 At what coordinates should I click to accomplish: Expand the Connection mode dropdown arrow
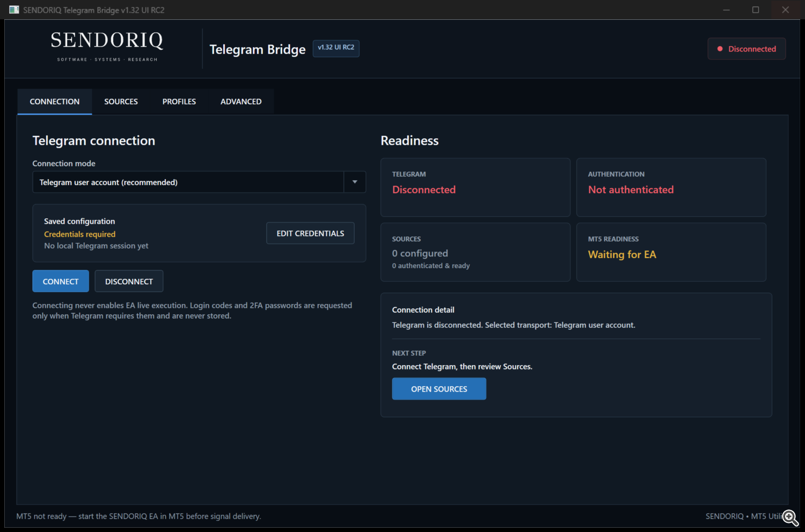(x=355, y=182)
